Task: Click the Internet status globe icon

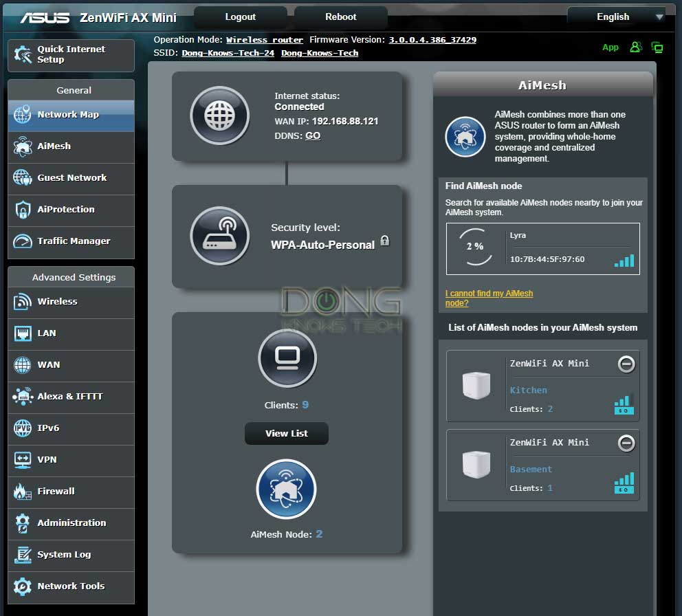Action: 219,115
